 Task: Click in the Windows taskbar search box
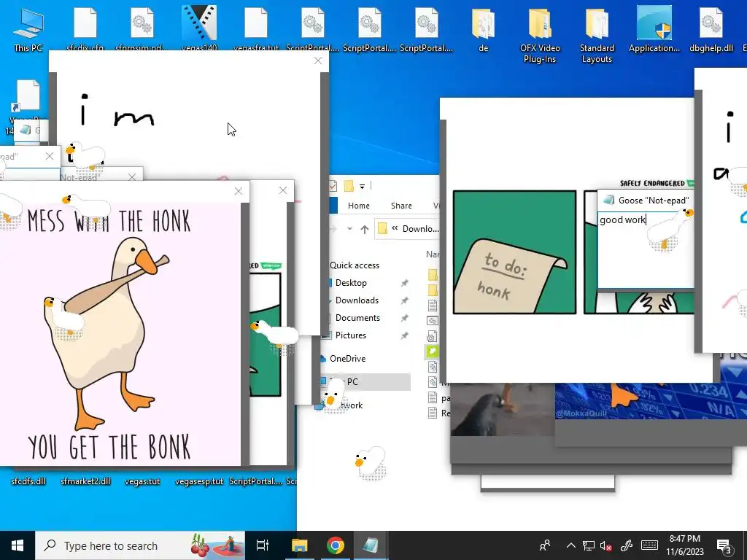(140, 545)
